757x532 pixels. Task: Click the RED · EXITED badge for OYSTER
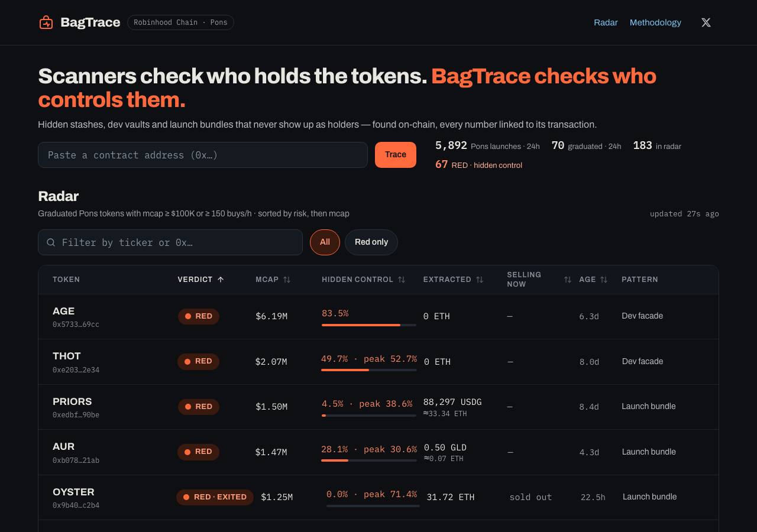pos(215,497)
